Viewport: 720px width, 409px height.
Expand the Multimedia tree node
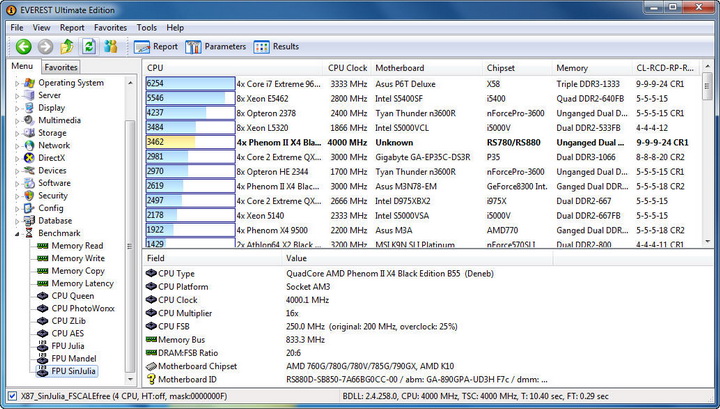17,121
